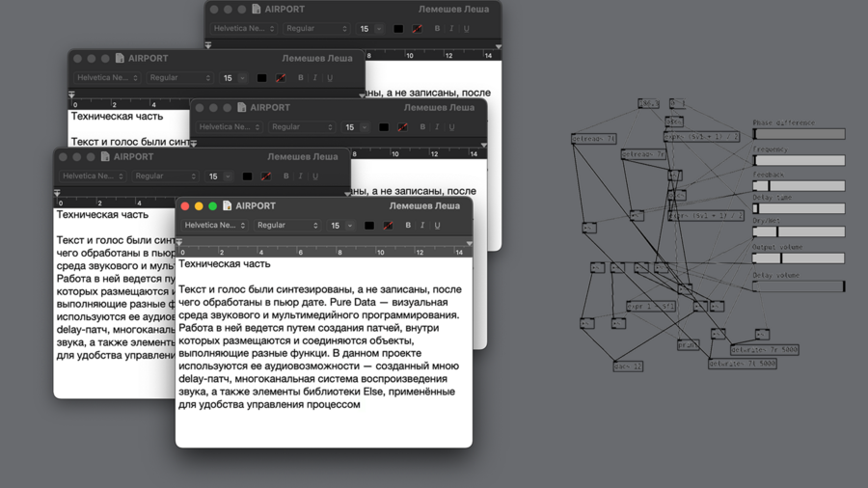Select the delread~ 7r object

(x=643, y=154)
